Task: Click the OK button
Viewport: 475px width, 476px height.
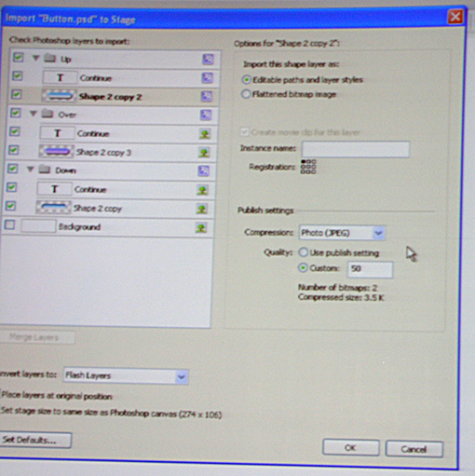Action: point(351,448)
